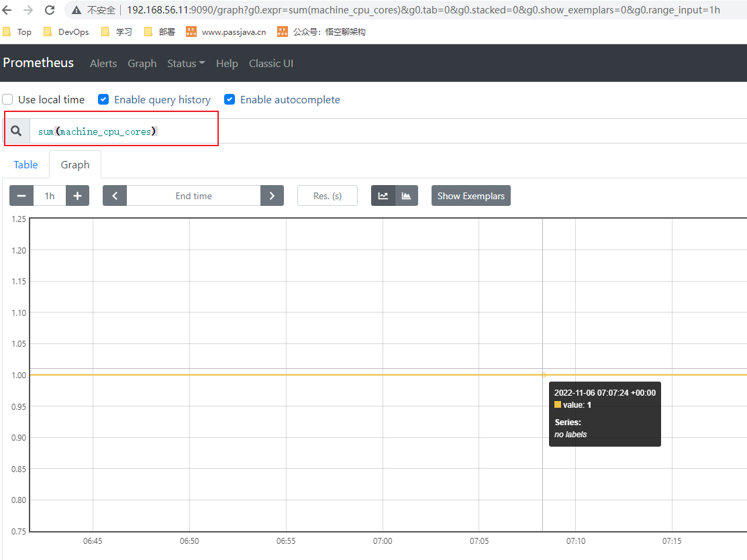Open the Alerts page in navbar

point(103,63)
